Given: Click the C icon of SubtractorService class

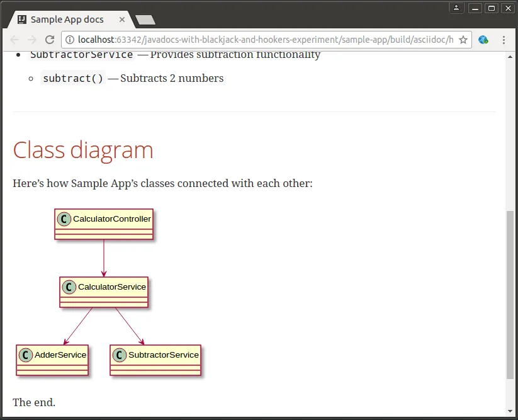Looking at the screenshot, I should point(120,355).
